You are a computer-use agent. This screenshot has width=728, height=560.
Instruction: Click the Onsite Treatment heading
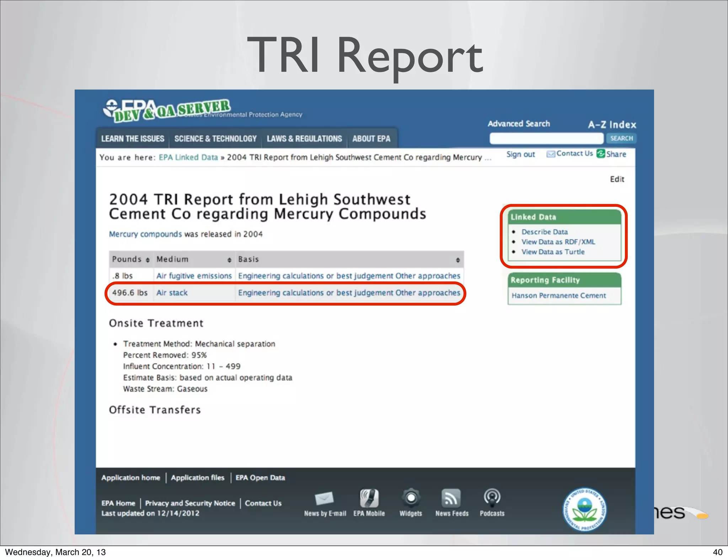pyautogui.click(x=156, y=323)
